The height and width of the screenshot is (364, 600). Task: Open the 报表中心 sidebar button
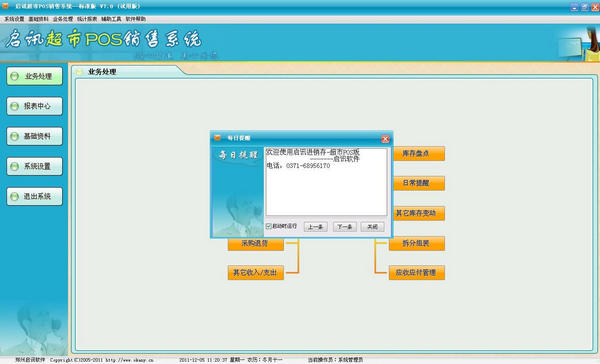coord(34,106)
